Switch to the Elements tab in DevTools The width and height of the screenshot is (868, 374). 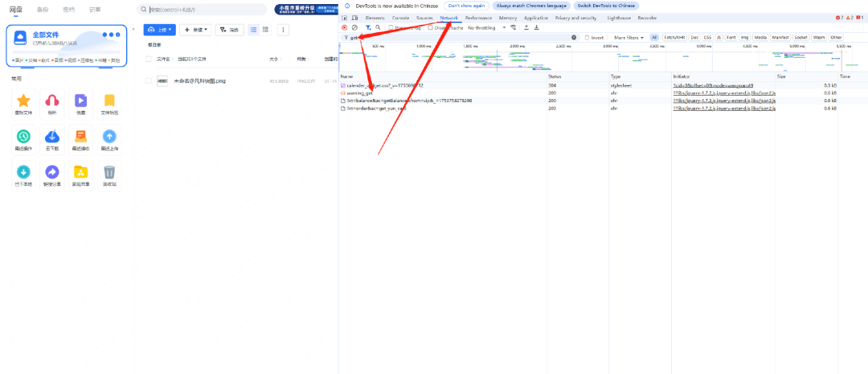point(375,18)
